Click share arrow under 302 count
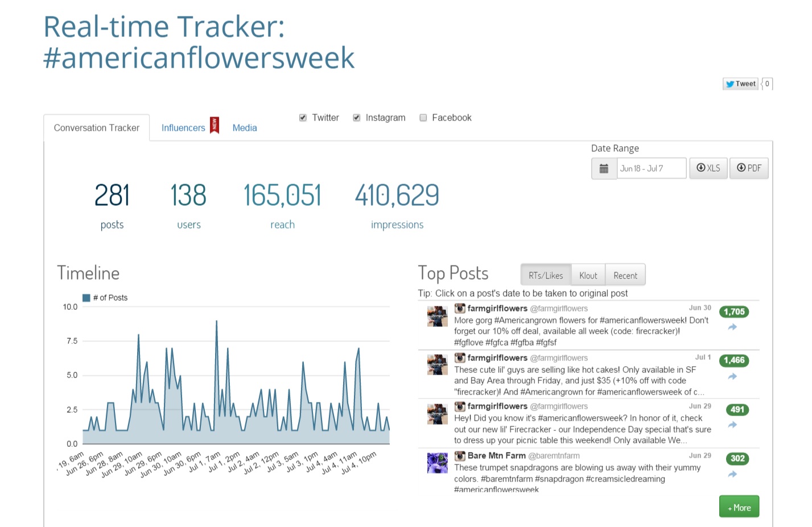Image resolution: width=812 pixels, height=527 pixels. coord(732,474)
